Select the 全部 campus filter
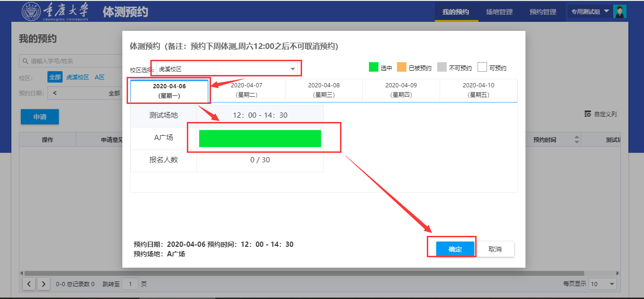 click(55, 77)
